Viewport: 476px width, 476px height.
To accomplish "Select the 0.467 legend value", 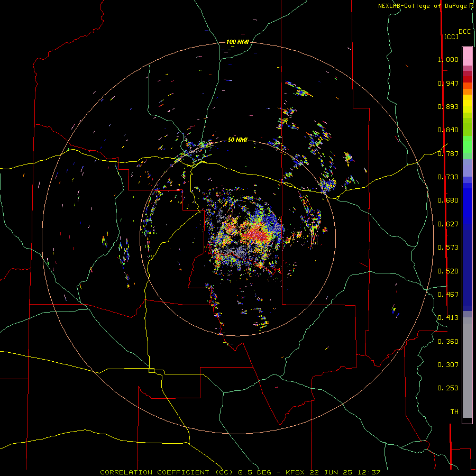I will pos(448,295).
